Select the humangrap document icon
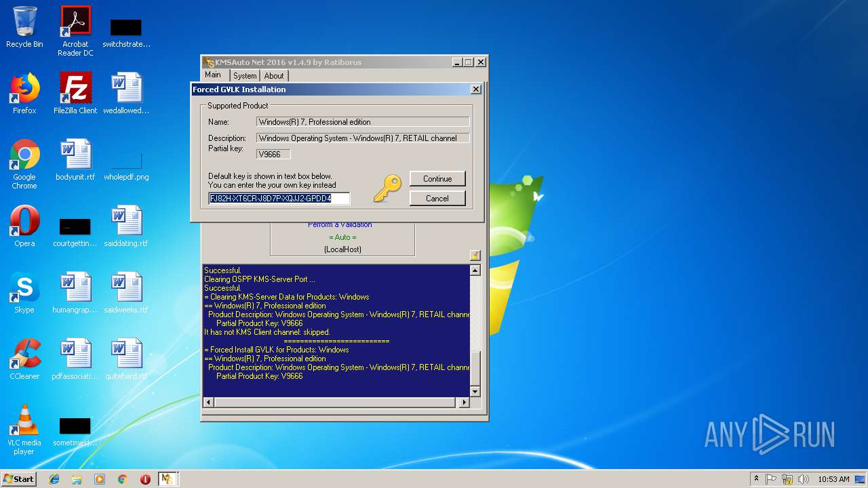This screenshot has width=868, height=488. (x=75, y=293)
